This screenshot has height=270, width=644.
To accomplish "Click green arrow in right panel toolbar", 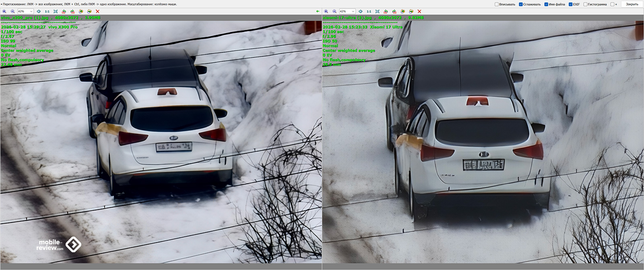I will click(x=360, y=11).
